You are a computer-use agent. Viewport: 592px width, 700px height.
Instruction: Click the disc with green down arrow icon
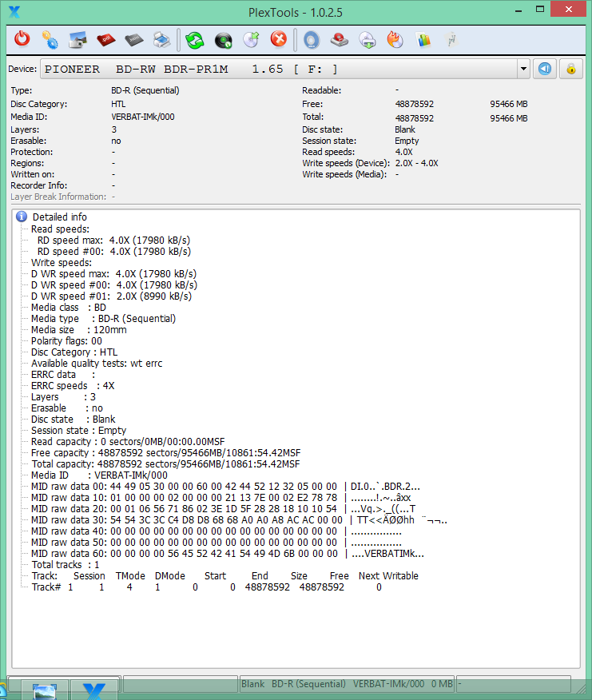tap(368, 40)
